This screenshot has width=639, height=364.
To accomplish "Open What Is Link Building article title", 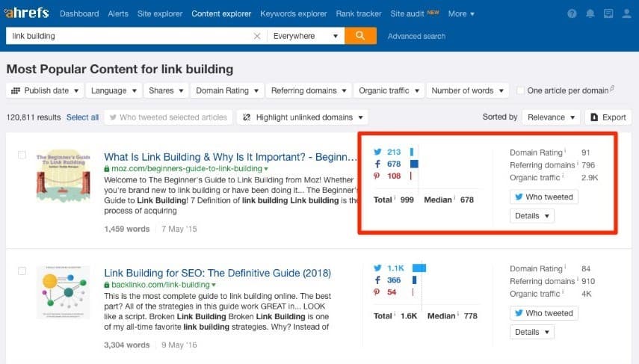I will pyautogui.click(x=230, y=157).
